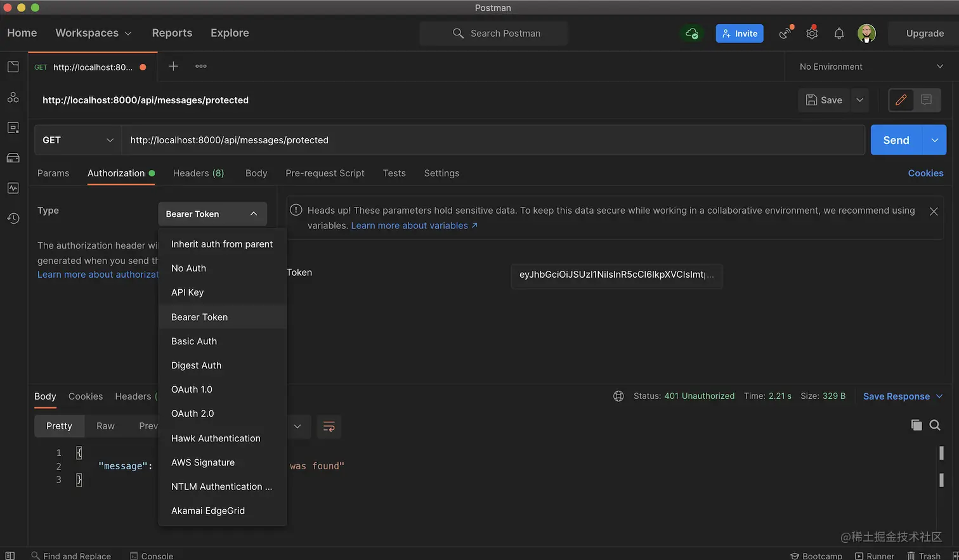Image resolution: width=959 pixels, height=560 pixels.
Task: Open the Cookies link
Action: [925, 173]
